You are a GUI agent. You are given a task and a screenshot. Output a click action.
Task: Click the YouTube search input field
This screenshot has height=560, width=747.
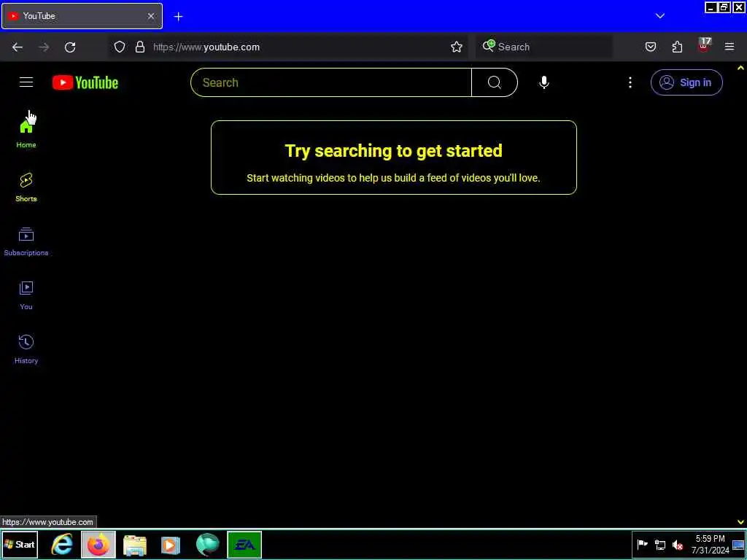tap(331, 82)
